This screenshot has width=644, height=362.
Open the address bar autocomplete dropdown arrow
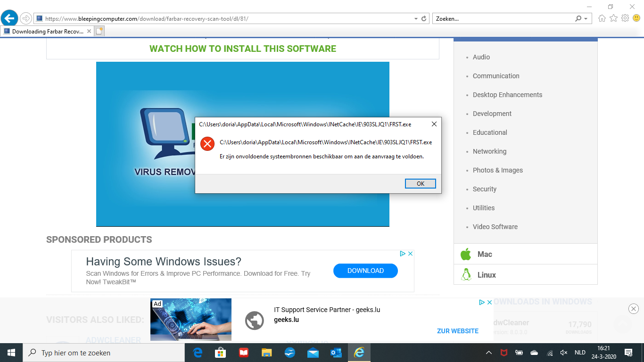pyautogui.click(x=416, y=19)
